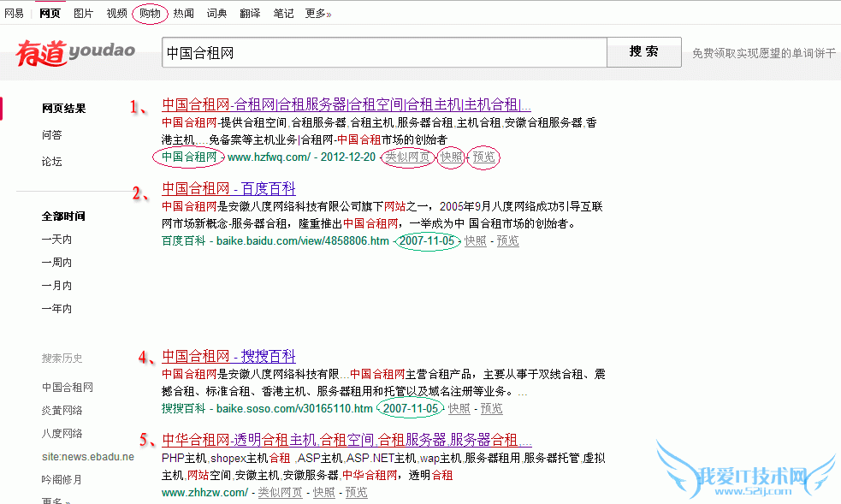Filter results to 一年内
Image resolution: width=841 pixels, height=504 pixels.
[x=56, y=308]
